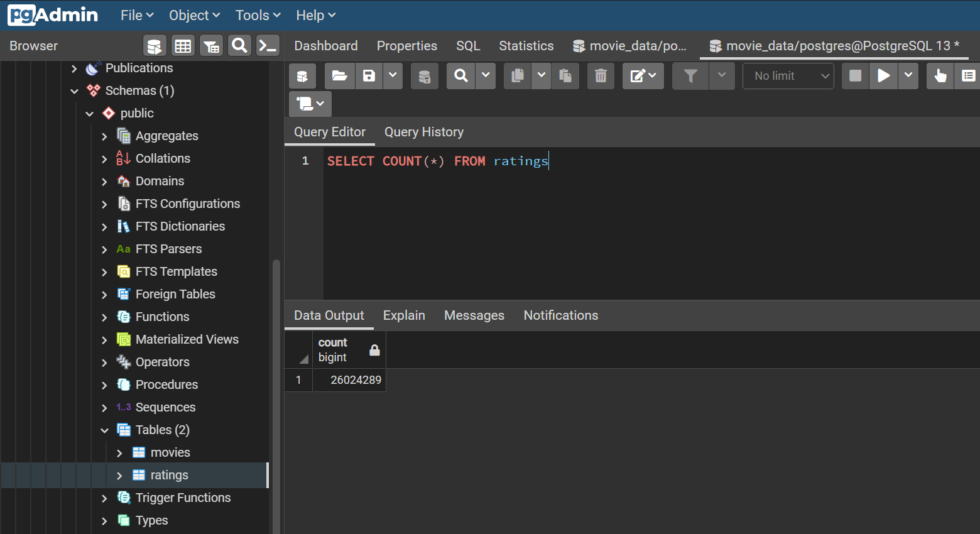Click the Copy rows icon

[x=518, y=76]
